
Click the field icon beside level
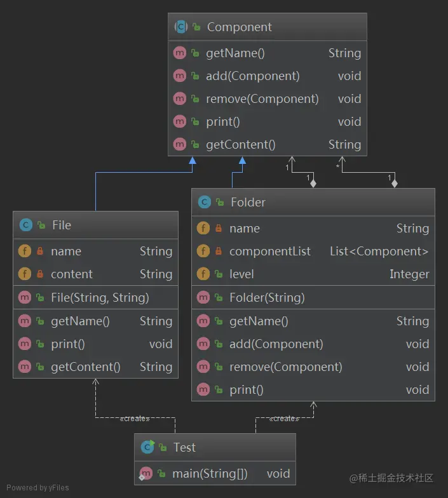point(203,274)
